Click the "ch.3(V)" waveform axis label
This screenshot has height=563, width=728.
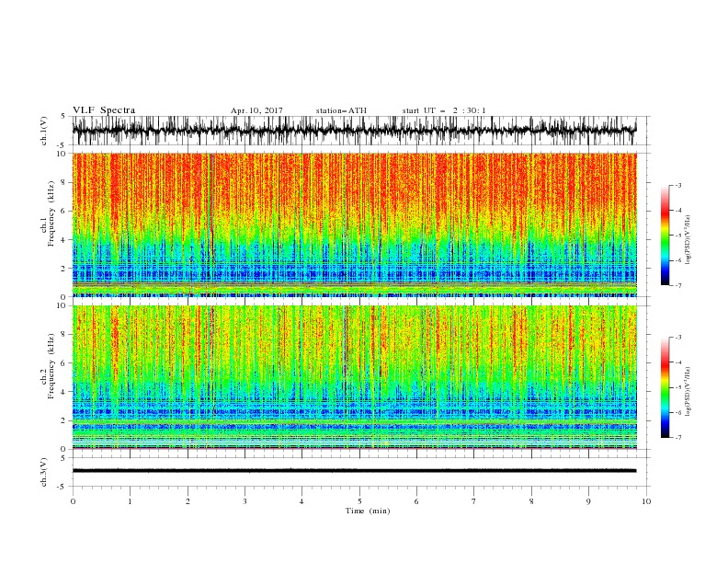click(44, 473)
